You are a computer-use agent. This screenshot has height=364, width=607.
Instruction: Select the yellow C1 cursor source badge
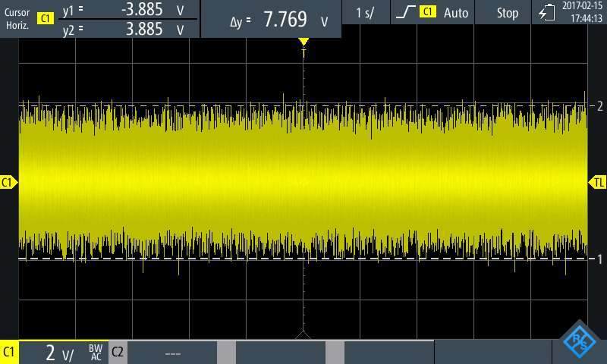click(x=45, y=18)
